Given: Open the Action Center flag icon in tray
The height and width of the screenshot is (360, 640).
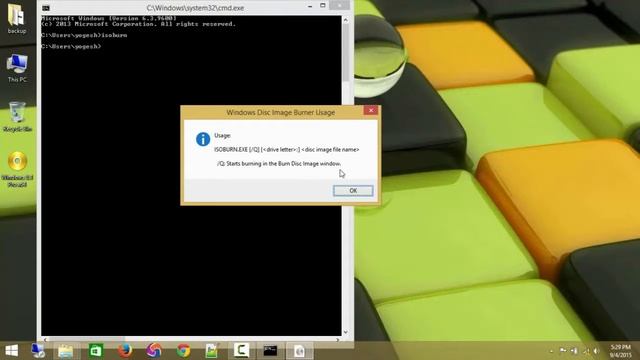Looking at the screenshot, I should [563, 351].
